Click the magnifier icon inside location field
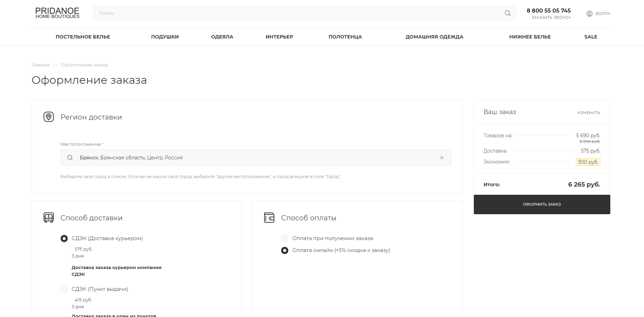The width and height of the screenshot is (644, 317). (70, 158)
